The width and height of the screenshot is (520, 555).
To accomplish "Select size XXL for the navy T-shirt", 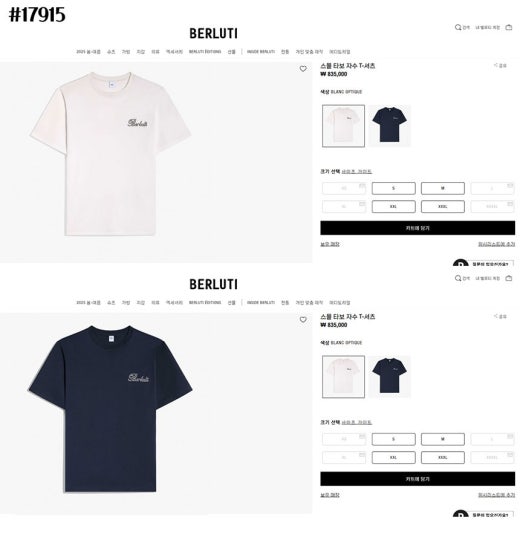I will (x=393, y=457).
